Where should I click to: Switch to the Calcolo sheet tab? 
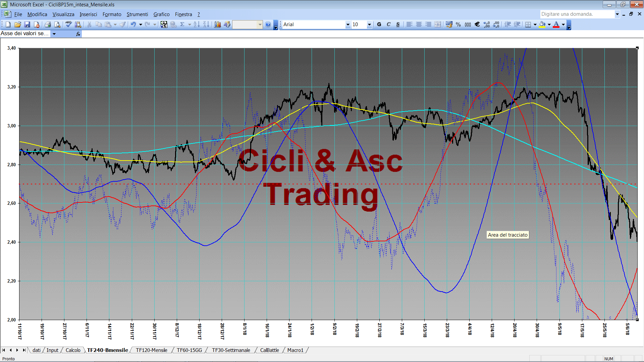point(73,350)
